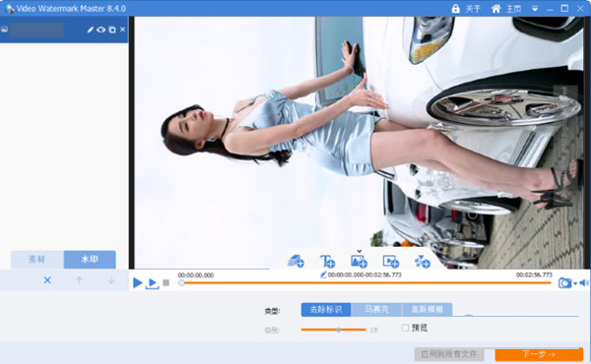Open the 关于 lock icon
This screenshot has height=364, width=591.
click(x=456, y=8)
